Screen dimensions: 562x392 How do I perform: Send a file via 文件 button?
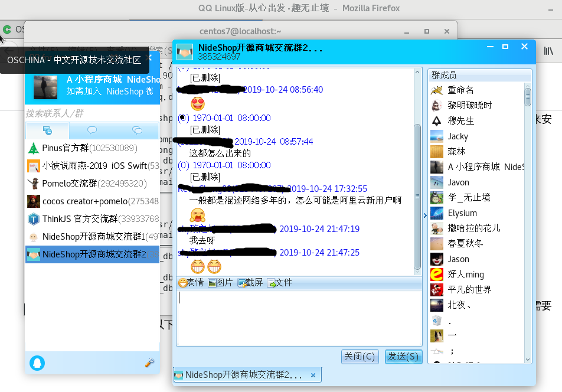280,283
